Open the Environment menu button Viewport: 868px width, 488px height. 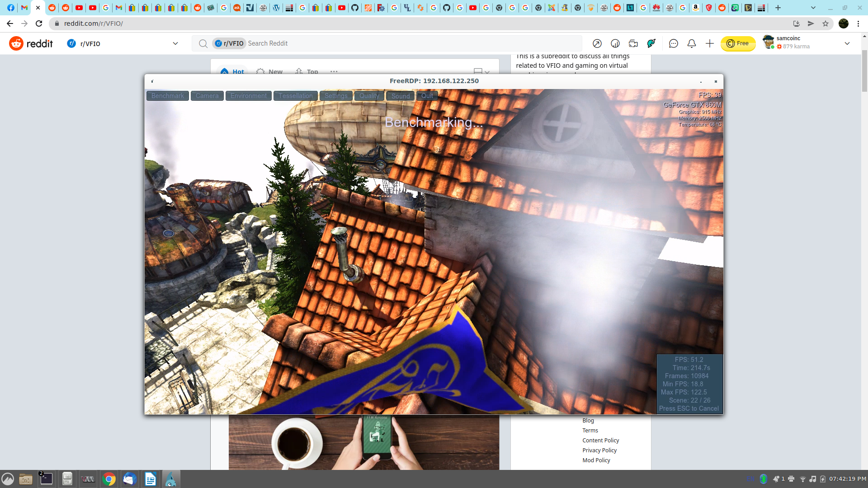click(x=249, y=96)
